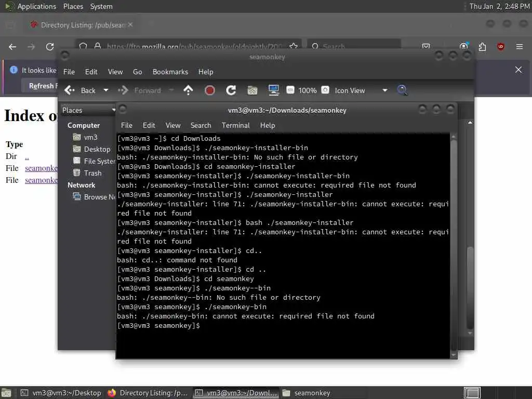
Task: Zoom in with the plus icon beside 100%
Action: click(x=325, y=90)
